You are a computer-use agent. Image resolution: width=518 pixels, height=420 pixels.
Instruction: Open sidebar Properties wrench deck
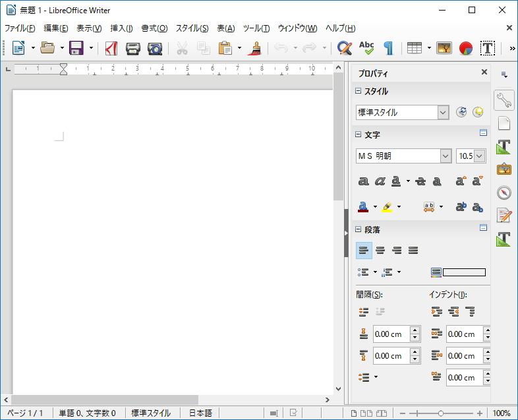(x=504, y=100)
